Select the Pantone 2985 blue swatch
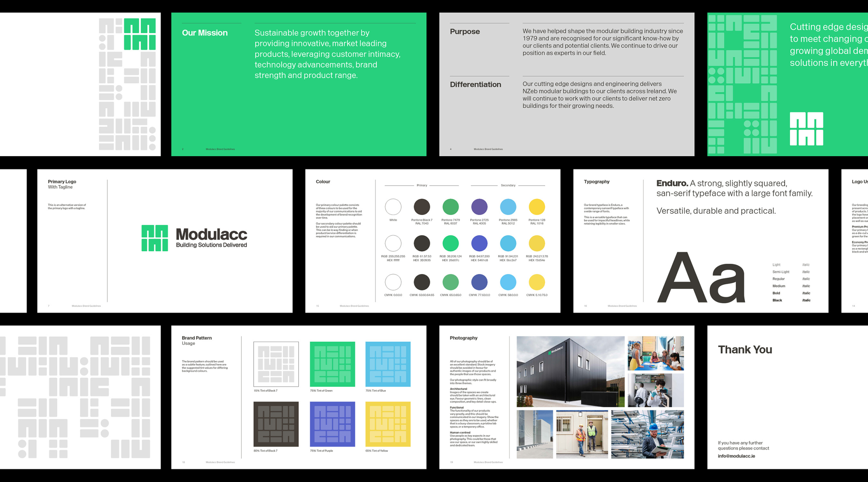 (508, 207)
